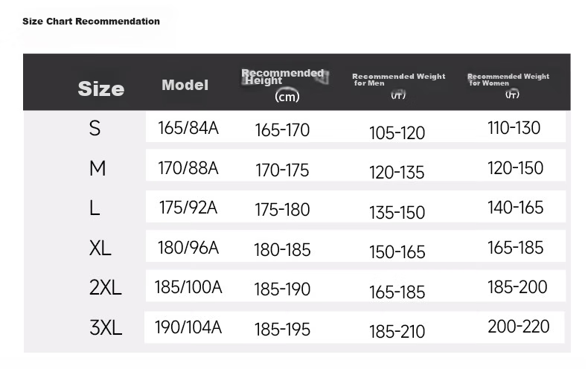Select the 190/104A model cell
Image resolution: width=588 pixels, height=369 pixels.
pos(188,327)
